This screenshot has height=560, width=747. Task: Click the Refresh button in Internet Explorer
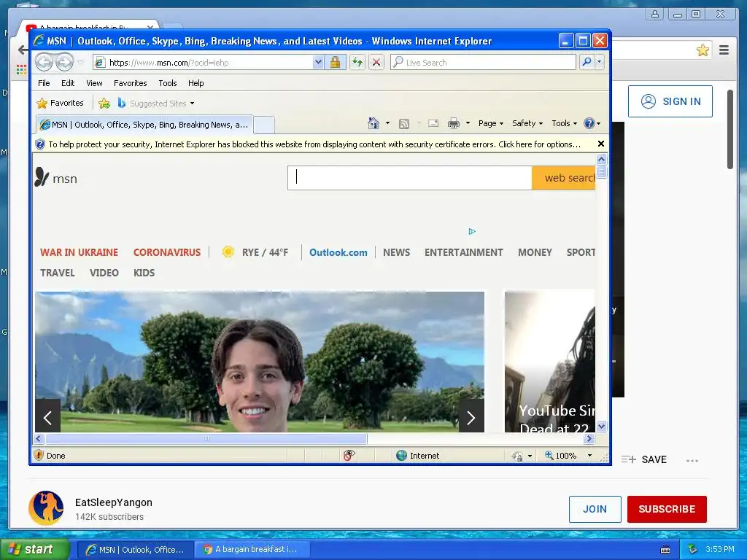357,63
